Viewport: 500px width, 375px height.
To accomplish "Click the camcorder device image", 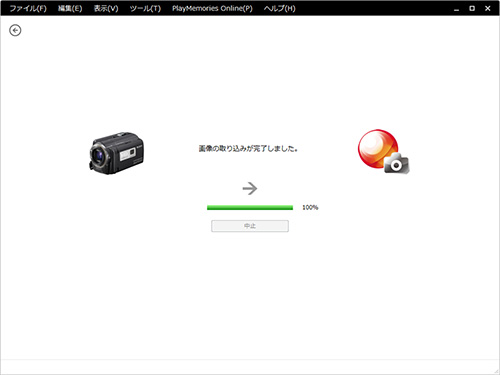I will 116,153.
